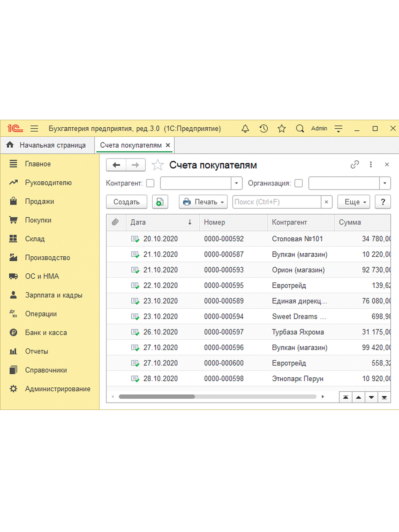The height and width of the screenshot is (532, 399).
Task: Click the Admin user name
Action: pyautogui.click(x=319, y=128)
